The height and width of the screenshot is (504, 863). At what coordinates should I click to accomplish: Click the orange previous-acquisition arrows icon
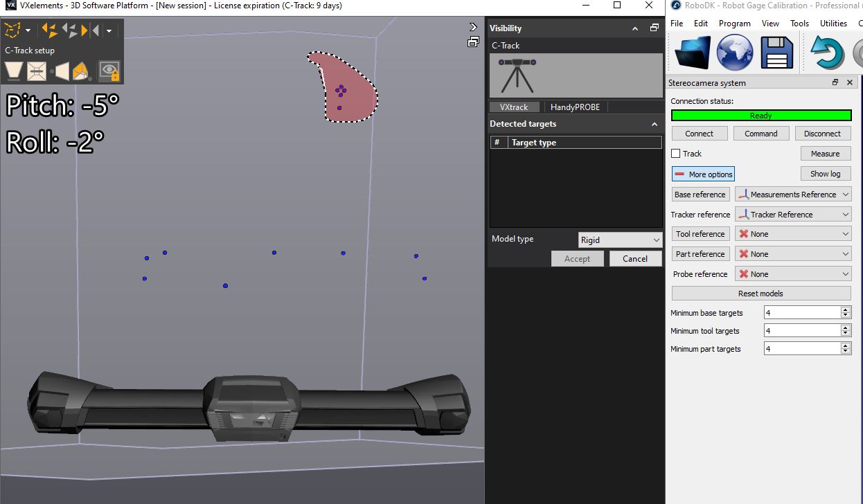48,30
